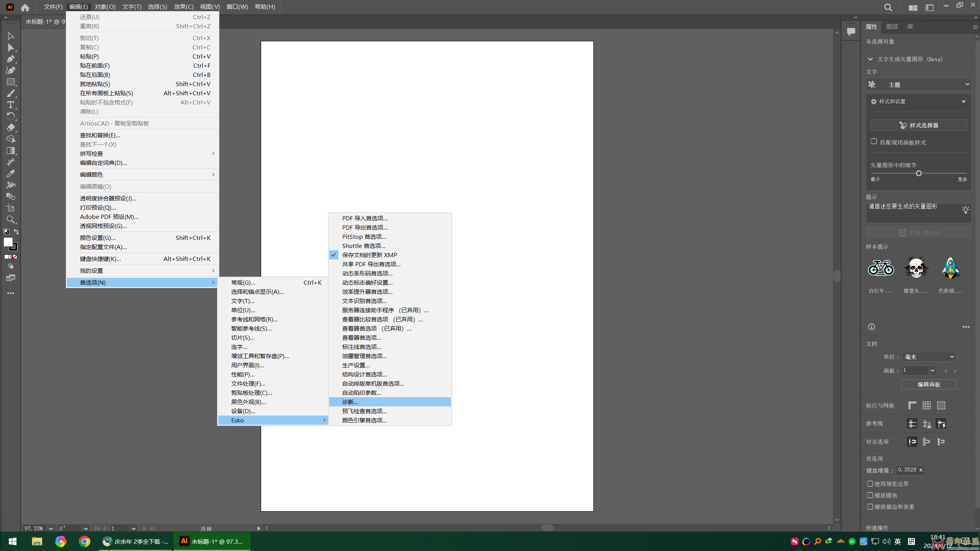Open the 画板 number dropdown

(x=933, y=370)
